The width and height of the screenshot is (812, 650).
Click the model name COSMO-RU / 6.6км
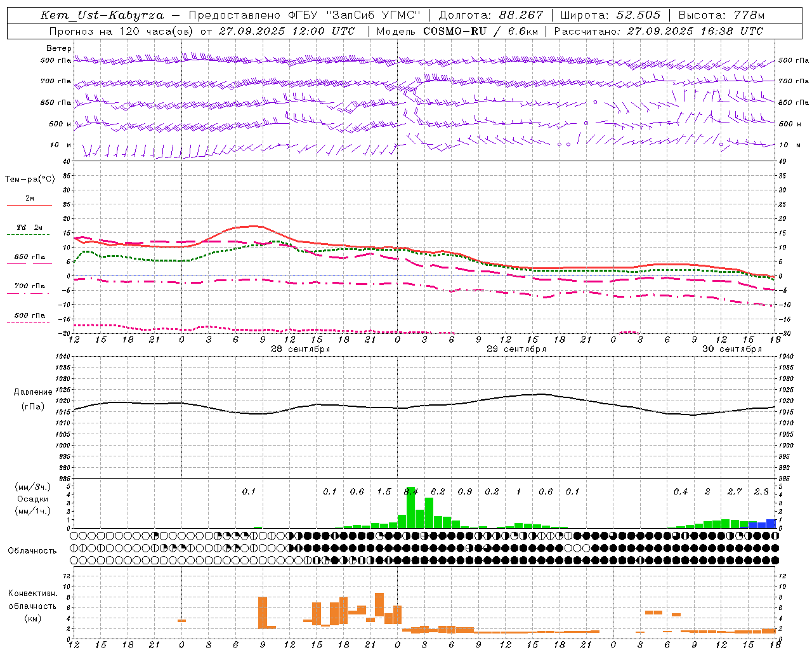click(x=480, y=30)
